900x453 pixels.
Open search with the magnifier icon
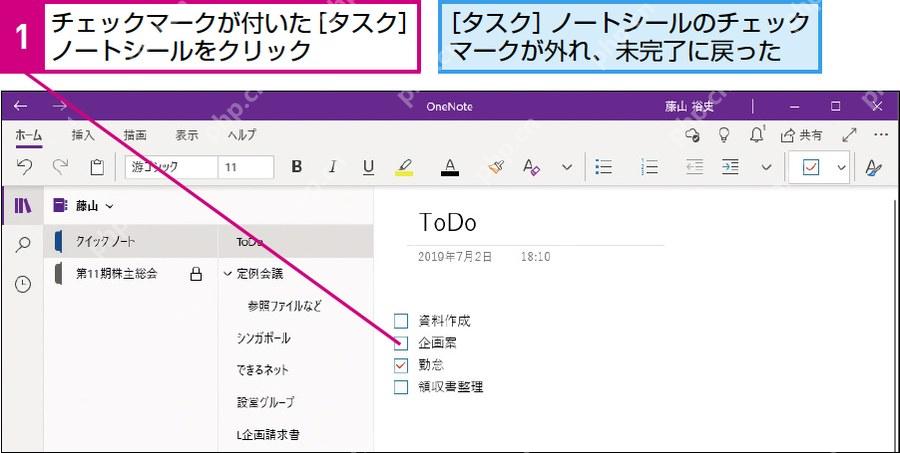pyautogui.click(x=23, y=245)
